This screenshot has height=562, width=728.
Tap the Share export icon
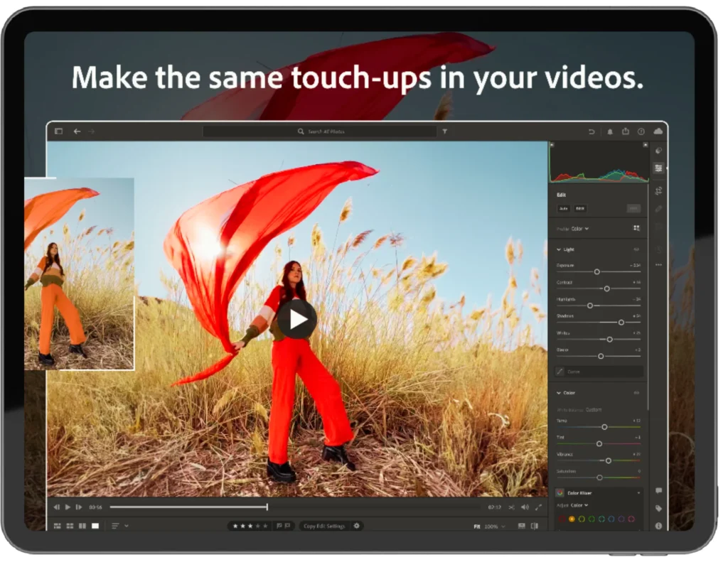[x=626, y=131]
